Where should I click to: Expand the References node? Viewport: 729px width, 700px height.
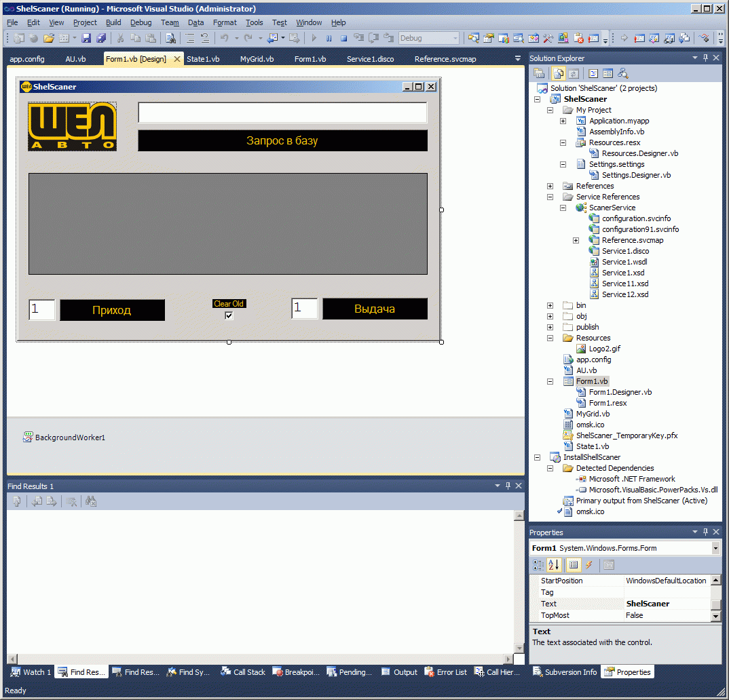coord(550,186)
